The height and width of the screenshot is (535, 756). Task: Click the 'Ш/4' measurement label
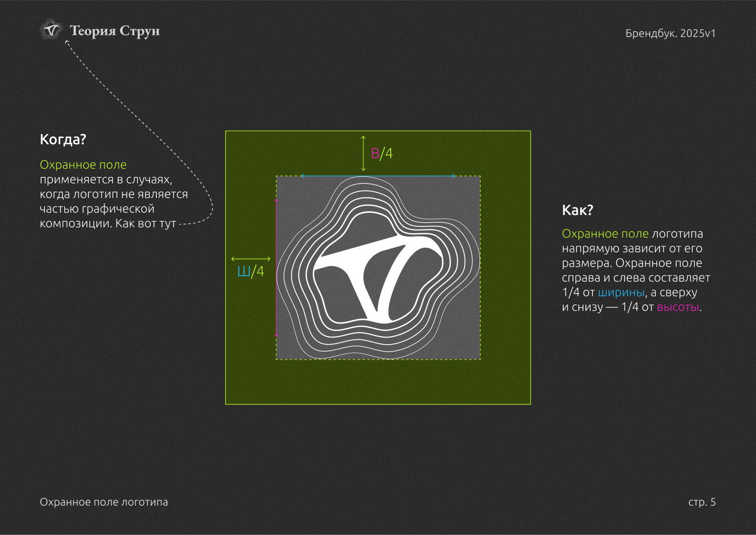[250, 272]
